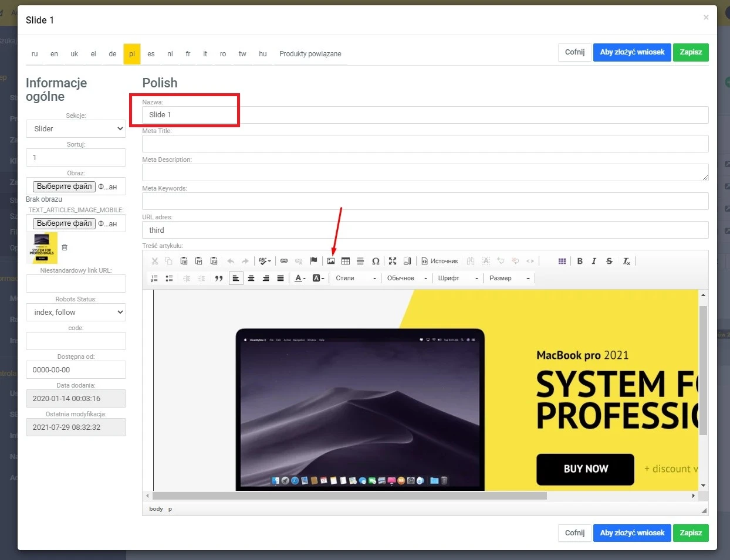This screenshot has height=560, width=730.
Task: Open the Sekcje dropdown showing Slider
Action: pyautogui.click(x=76, y=128)
